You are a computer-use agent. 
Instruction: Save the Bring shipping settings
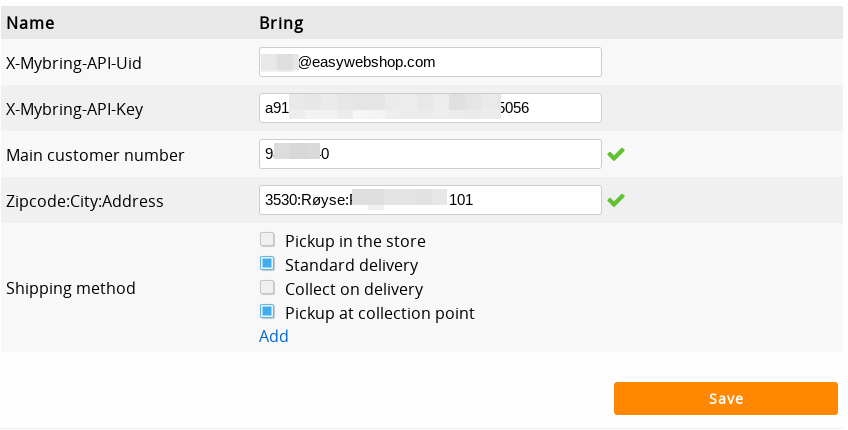(x=725, y=399)
